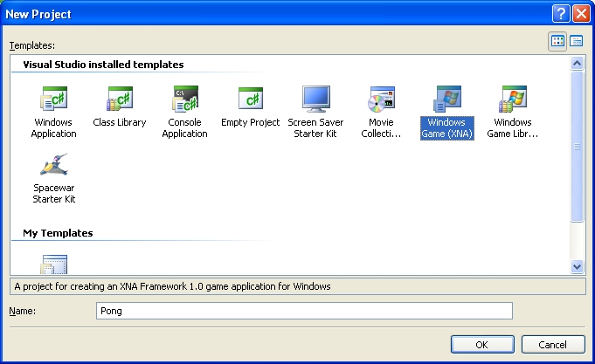This screenshot has height=364, width=595.
Task: Switch to small icons list view
Action: 576,41
